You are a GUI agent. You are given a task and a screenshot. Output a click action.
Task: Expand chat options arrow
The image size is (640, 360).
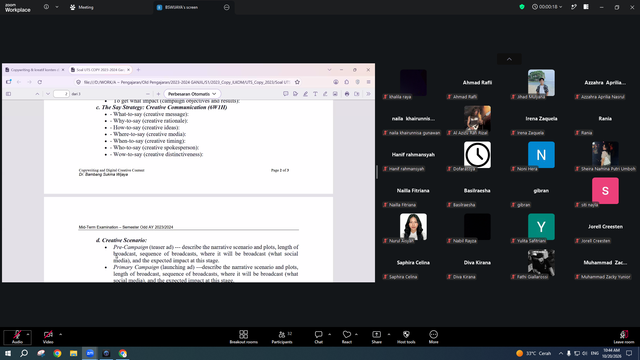click(x=329, y=334)
